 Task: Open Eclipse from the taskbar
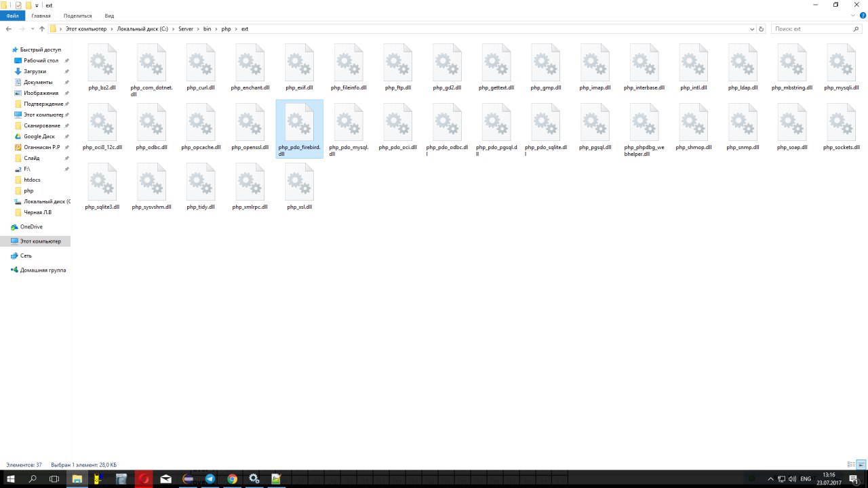188,479
